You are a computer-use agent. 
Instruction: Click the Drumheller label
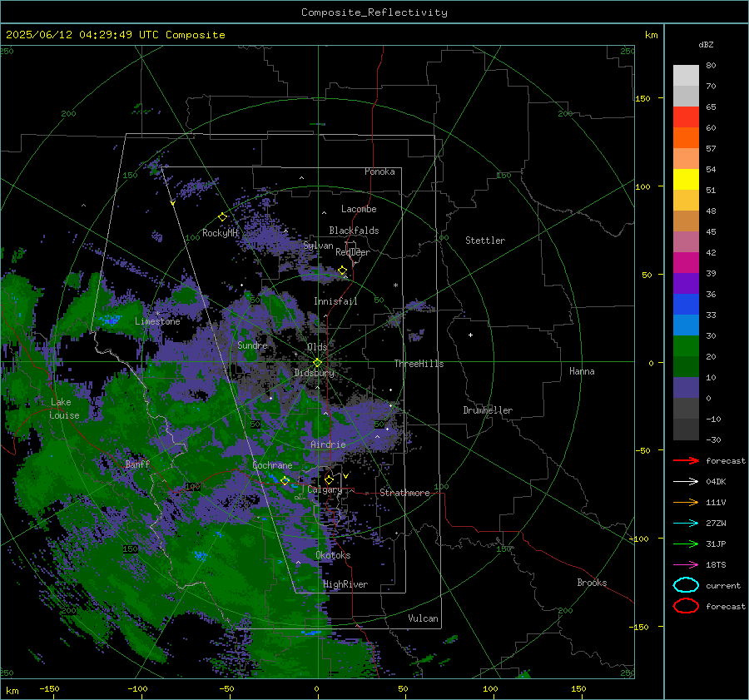488,410
